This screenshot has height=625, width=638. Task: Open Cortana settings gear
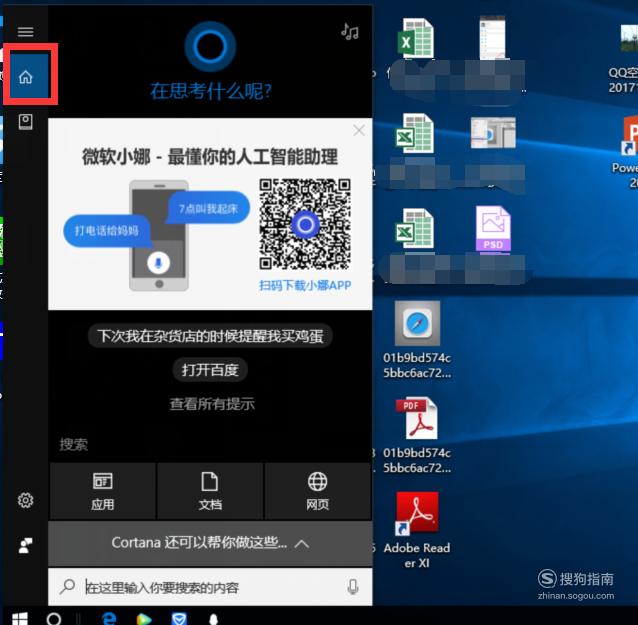25,500
